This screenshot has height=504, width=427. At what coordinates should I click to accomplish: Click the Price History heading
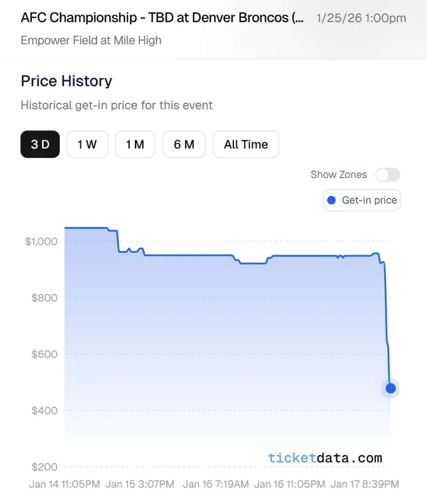pos(66,81)
